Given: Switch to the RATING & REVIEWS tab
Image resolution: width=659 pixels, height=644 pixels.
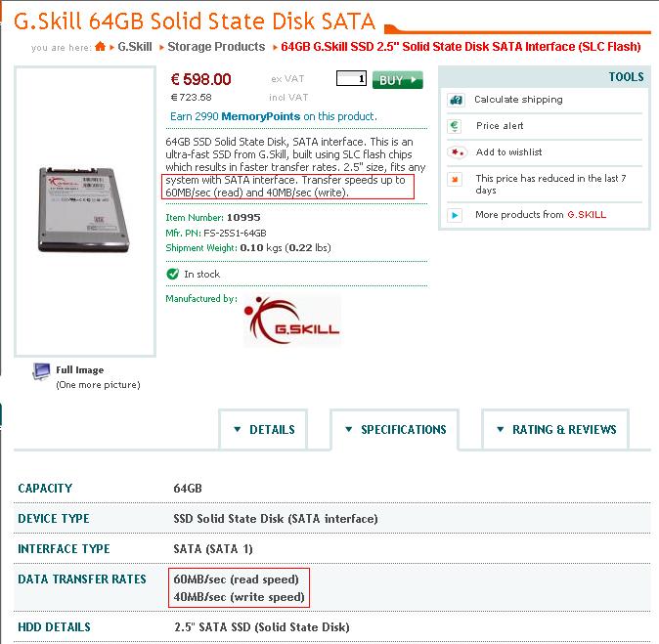Looking at the screenshot, I should point(555,429).
